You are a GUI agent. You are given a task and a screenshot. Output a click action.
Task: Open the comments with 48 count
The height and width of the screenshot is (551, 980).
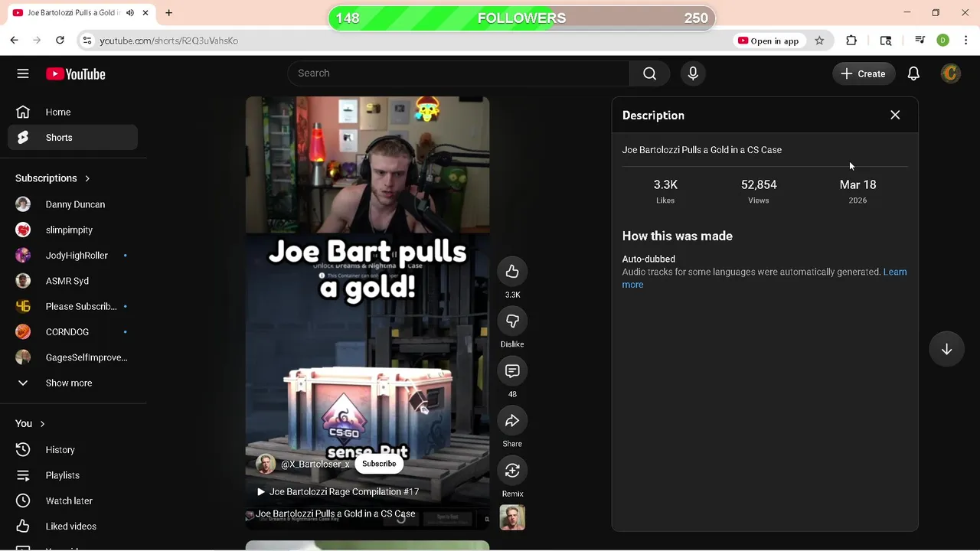pyautogui.click(x=512, y=371)
